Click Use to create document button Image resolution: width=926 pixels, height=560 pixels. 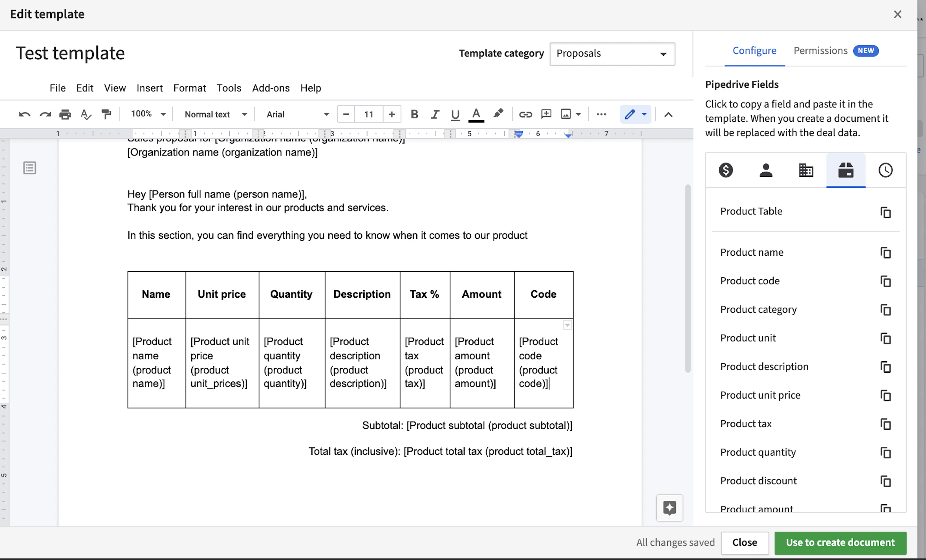(841, 542)
